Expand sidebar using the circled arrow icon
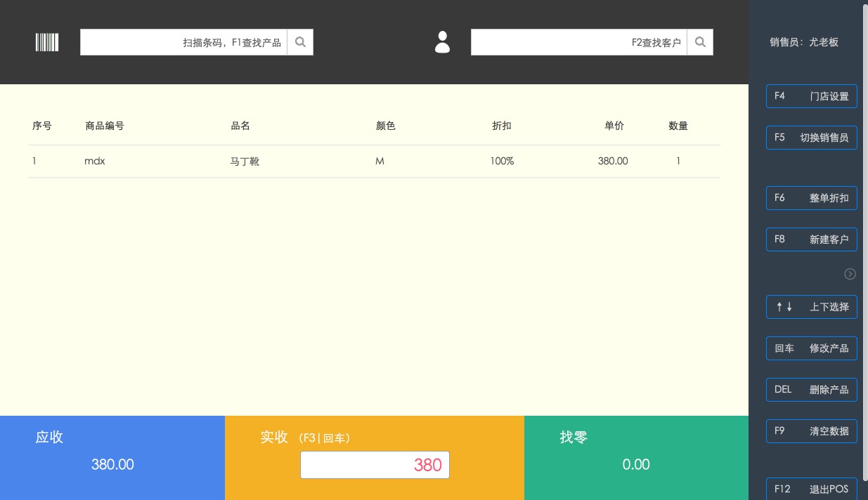The image size is (868, 500). click(x=850, y=274)
